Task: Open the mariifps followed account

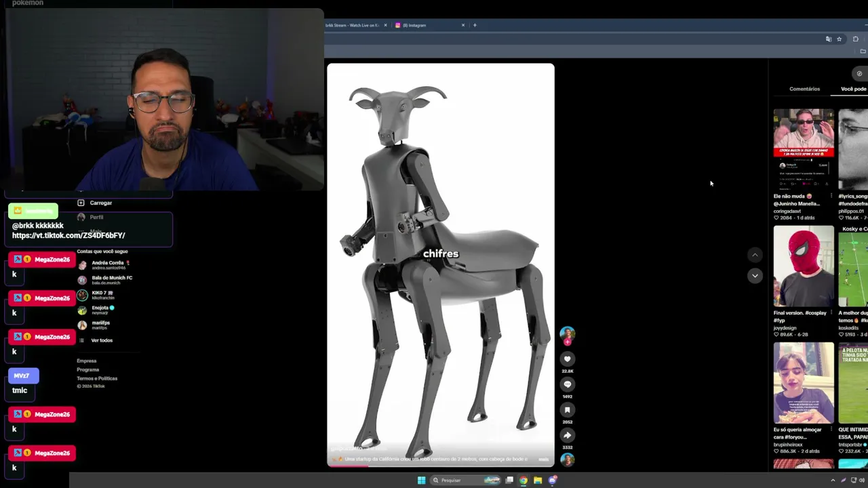Action: (x=94, y=325)
